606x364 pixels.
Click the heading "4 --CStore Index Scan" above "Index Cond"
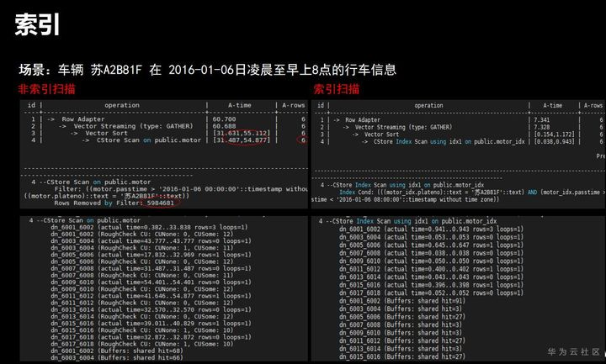[x=402, y=185]
